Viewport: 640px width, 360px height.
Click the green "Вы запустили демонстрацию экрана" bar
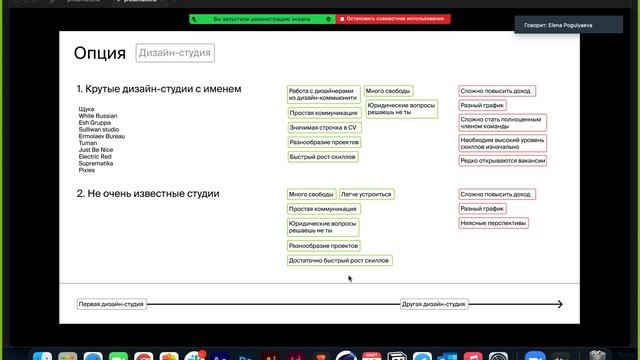click(x=262, y=19)
